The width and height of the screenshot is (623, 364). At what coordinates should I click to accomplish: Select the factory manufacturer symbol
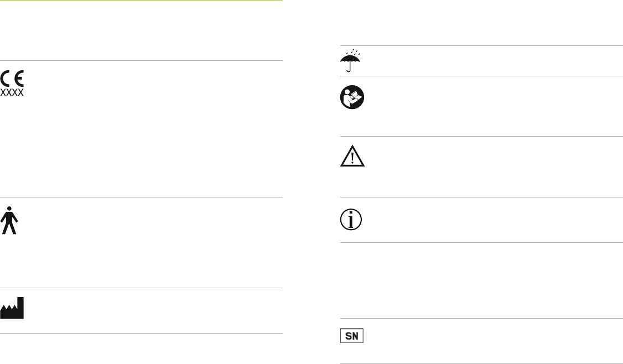(12, 308)
